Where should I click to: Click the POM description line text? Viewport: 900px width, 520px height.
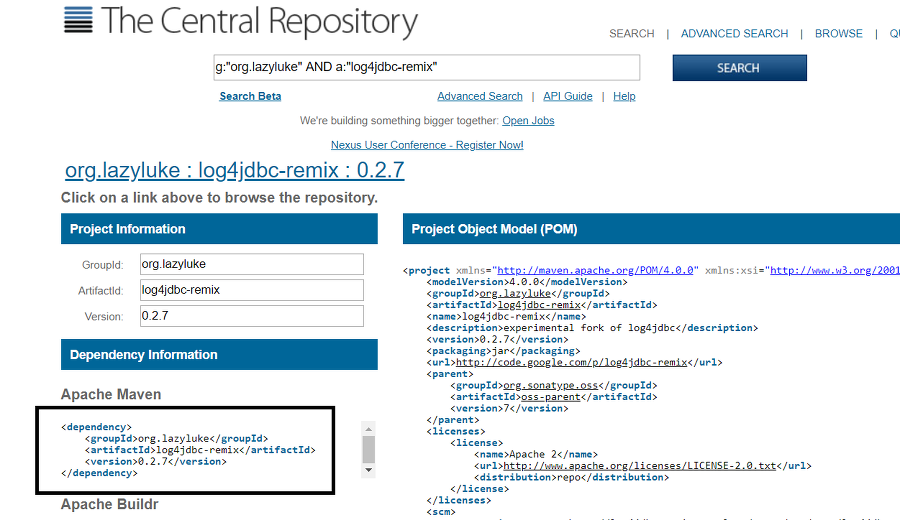(592, 328)
